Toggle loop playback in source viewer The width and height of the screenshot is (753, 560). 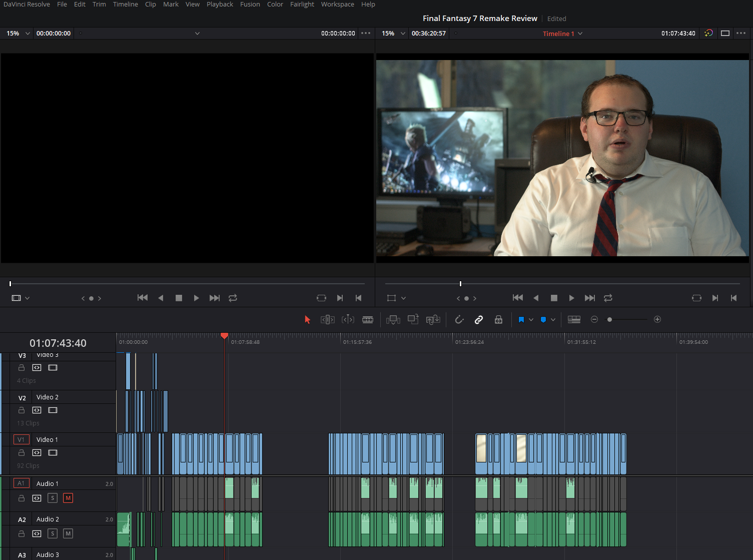(233, 298)
